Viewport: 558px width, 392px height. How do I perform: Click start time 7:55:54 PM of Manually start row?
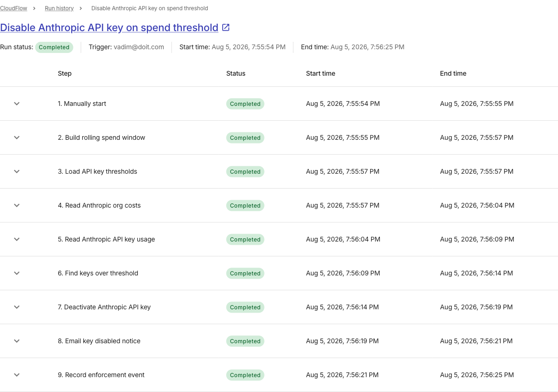pyautogui.click(x=343, y=104)
